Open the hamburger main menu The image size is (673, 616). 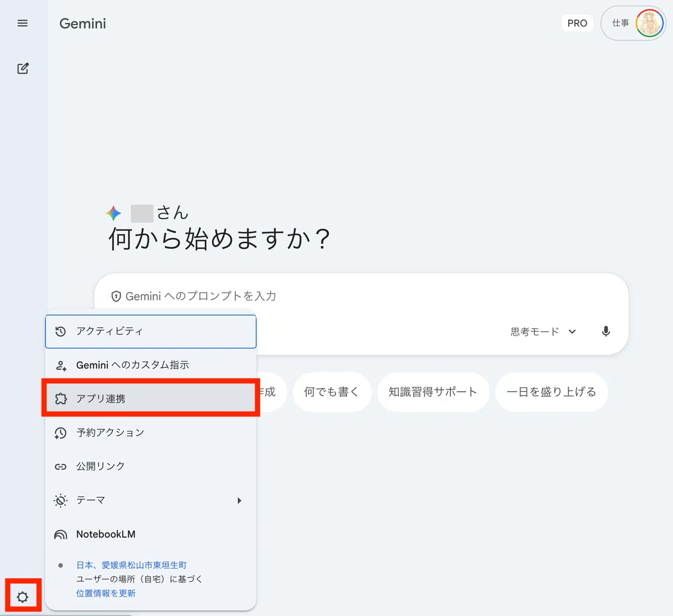(22, 23)
